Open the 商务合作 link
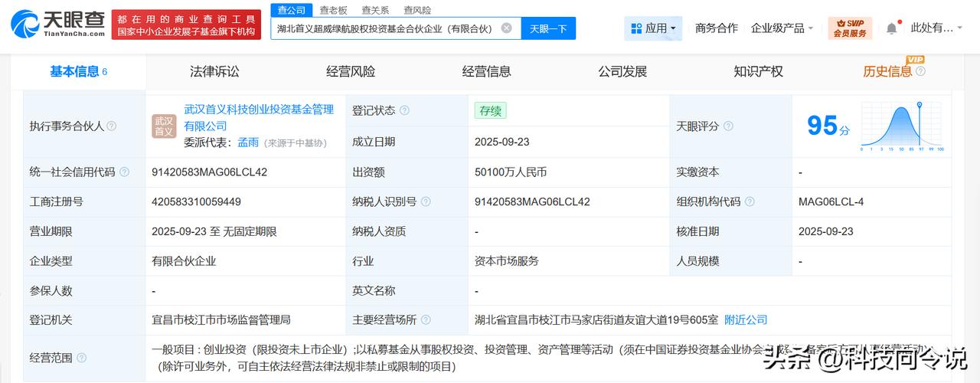 (717, 28)
